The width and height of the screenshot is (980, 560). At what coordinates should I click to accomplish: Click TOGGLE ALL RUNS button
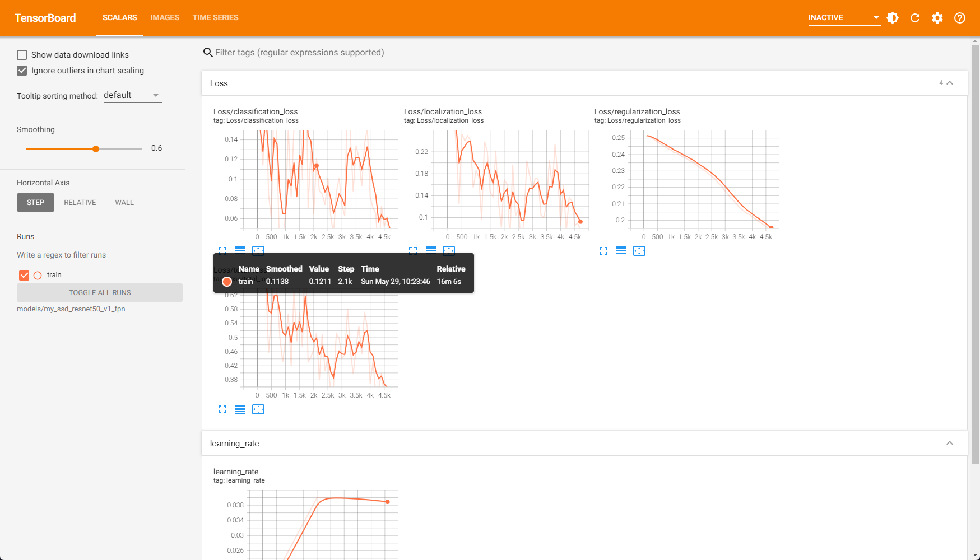(100, 292)
